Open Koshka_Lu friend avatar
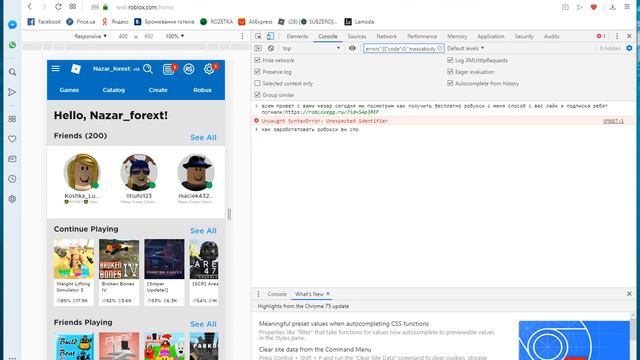 point(82,172)
